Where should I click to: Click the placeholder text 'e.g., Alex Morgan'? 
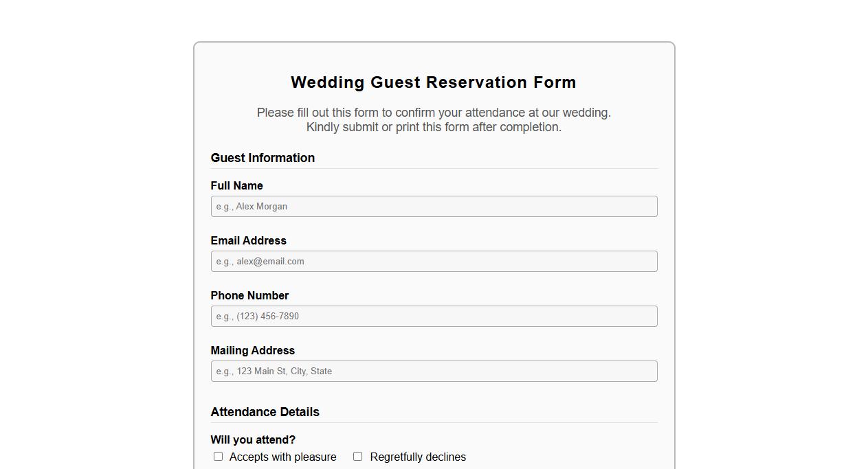[x=252, y=206]
